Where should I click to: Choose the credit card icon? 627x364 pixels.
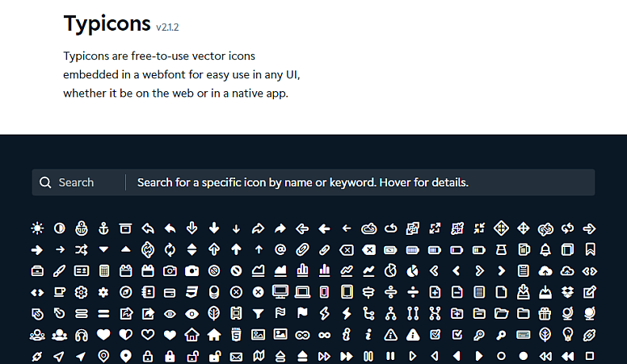170,293
